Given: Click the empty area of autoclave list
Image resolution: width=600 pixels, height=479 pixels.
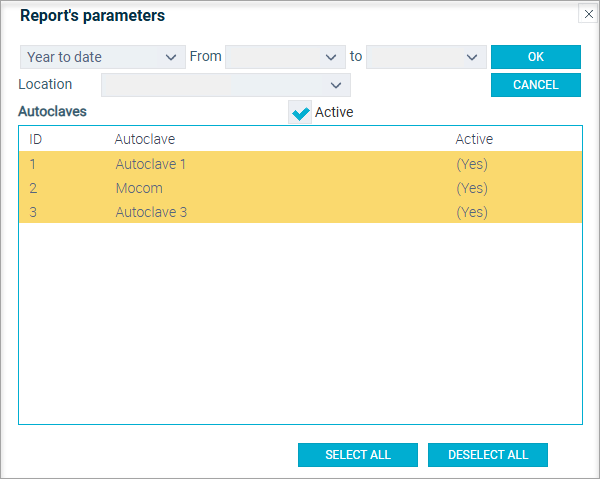Looking at the screenshot, I should [300, 323].
